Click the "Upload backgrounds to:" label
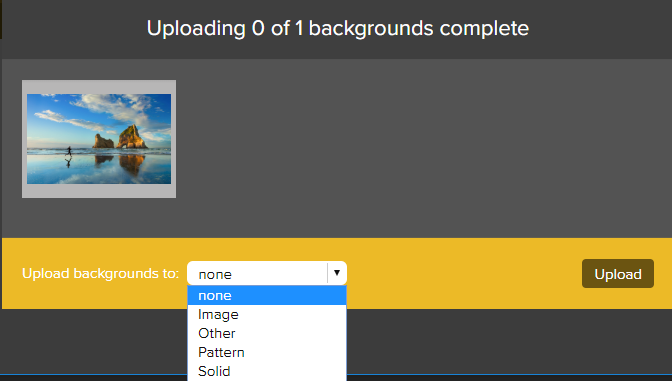672x381 pixels. pyautogui.click(x=100, y=273)
